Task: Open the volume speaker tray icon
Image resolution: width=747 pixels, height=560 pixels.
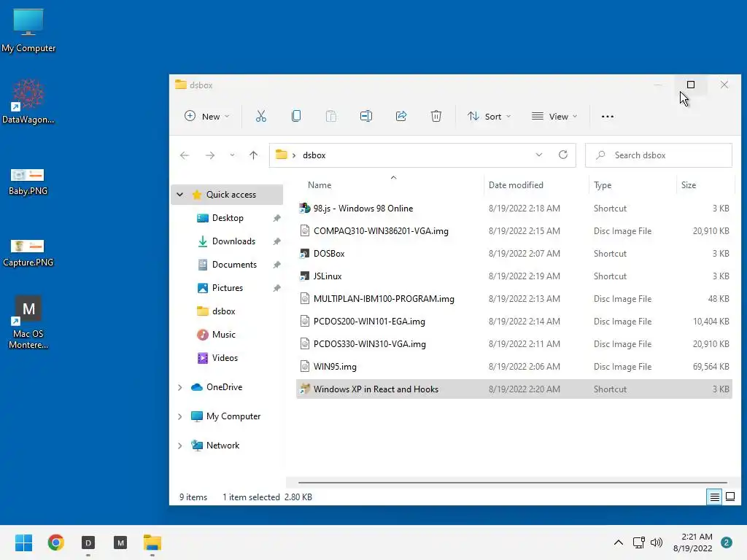Action: click(x=657, y=542)
